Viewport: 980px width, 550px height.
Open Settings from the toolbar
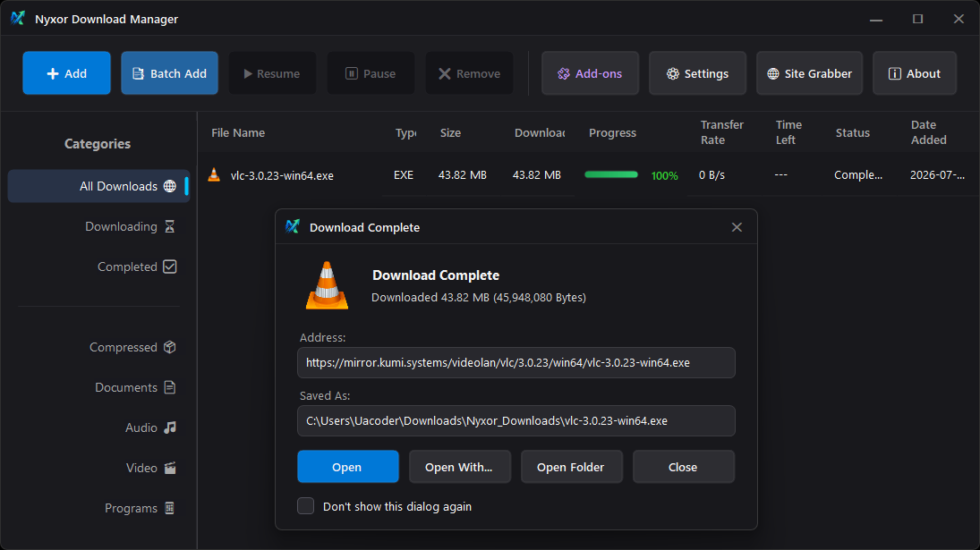[x=697, y=73]
